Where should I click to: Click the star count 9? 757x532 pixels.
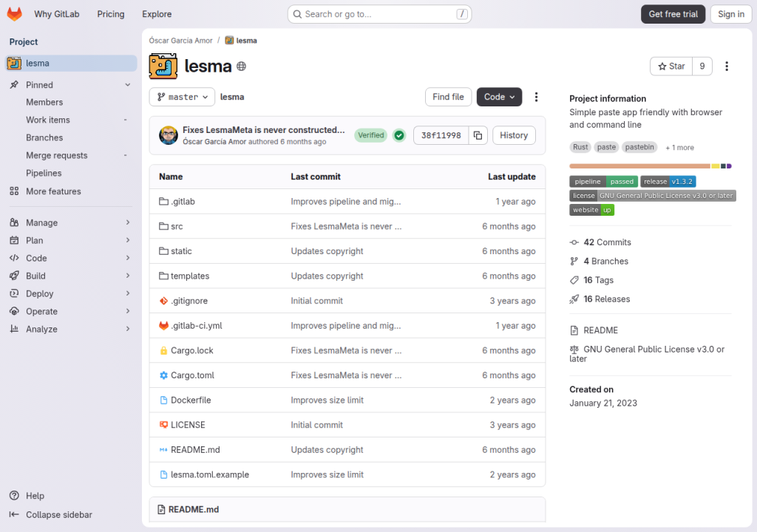click(x=702, y=66)
